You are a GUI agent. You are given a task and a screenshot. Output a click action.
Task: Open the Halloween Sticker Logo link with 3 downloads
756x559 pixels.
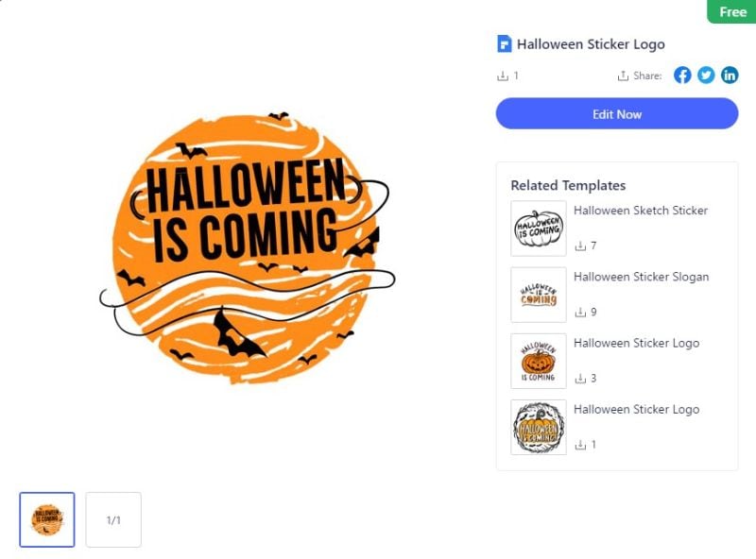click(x=636, y=343)
